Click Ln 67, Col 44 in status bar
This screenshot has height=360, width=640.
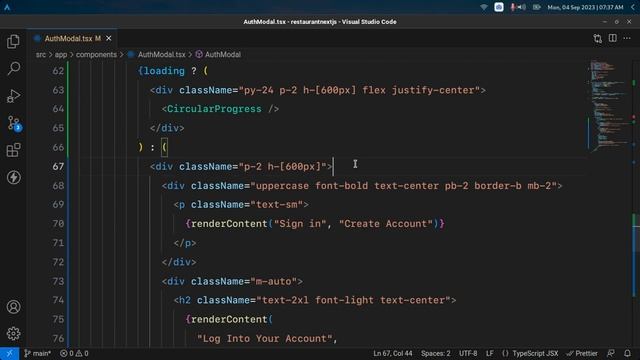point(393,353)
